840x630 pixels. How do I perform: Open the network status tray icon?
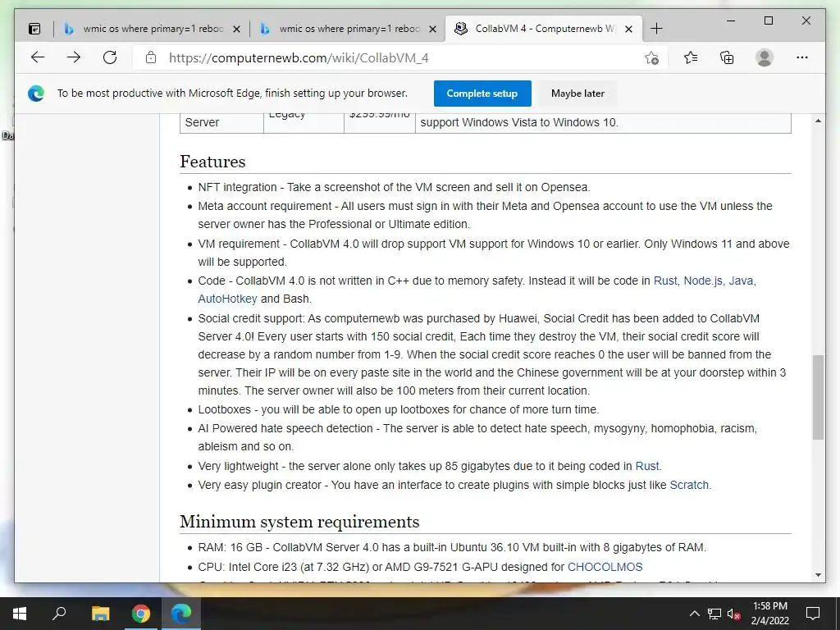click(714, 614)
